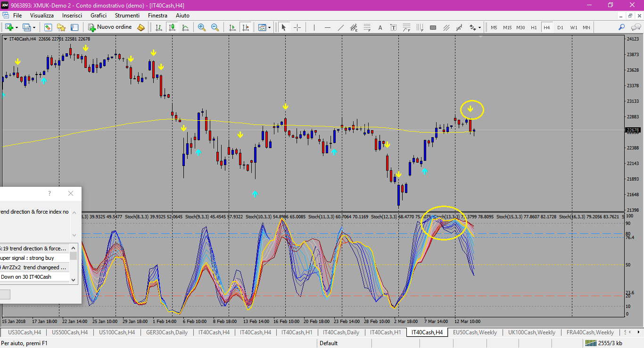Open the Finestra menu

point(157,16)
